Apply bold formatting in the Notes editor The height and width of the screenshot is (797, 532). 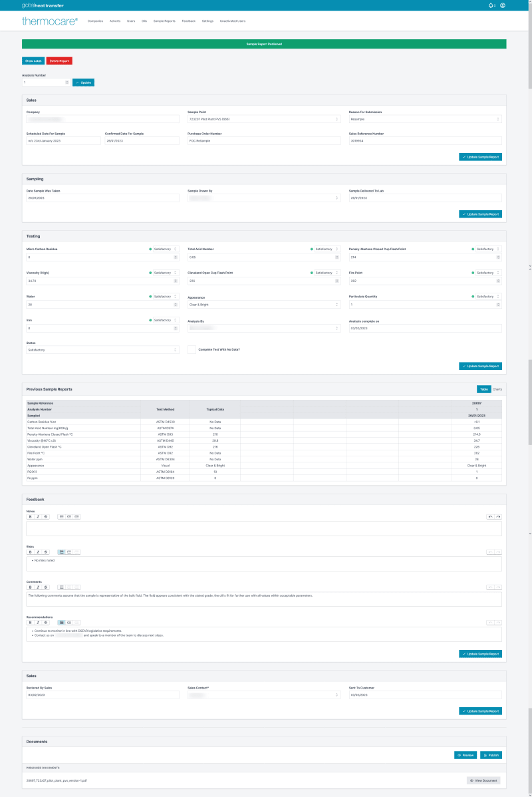click(30, 517)
